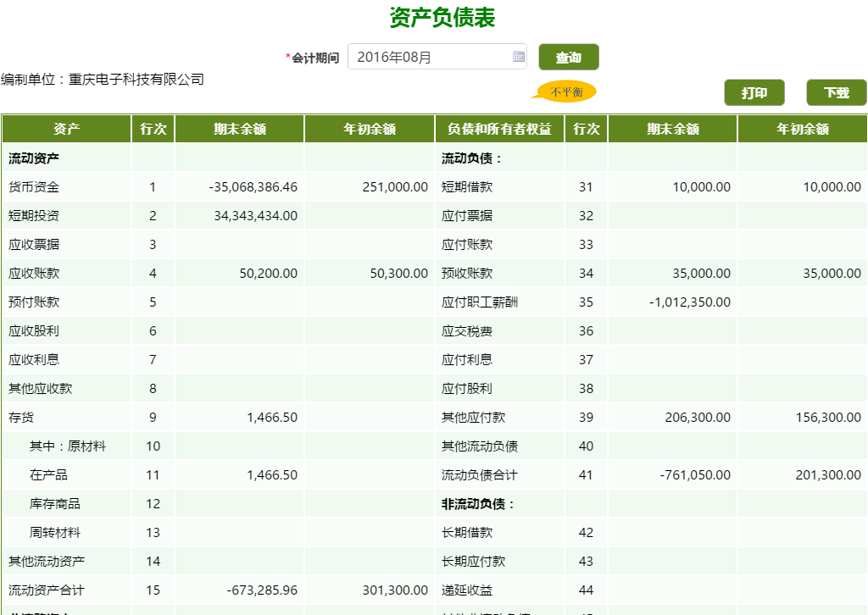Click the 下载 button

tap(836, 92)
